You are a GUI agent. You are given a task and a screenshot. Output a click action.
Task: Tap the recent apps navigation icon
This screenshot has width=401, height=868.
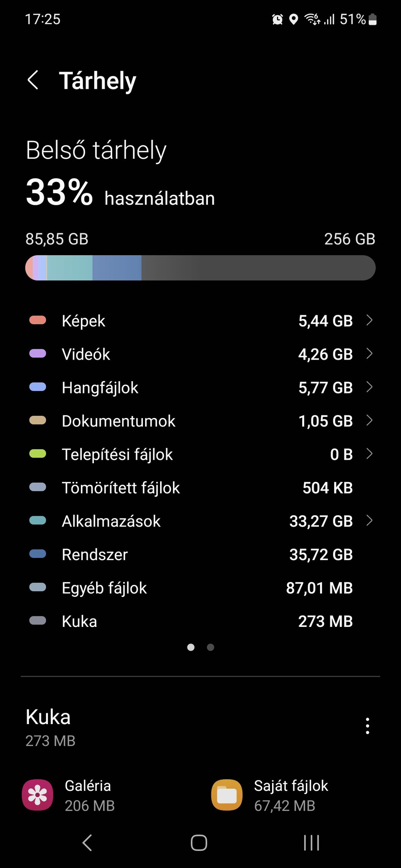coord(311,843)
